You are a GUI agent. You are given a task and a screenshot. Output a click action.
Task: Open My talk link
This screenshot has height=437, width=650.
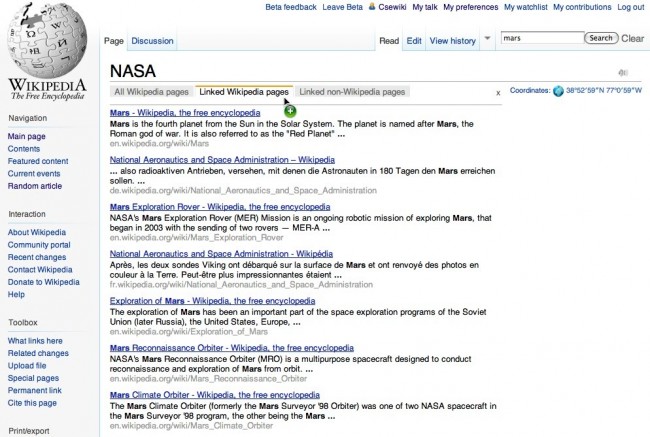point(425,7)
